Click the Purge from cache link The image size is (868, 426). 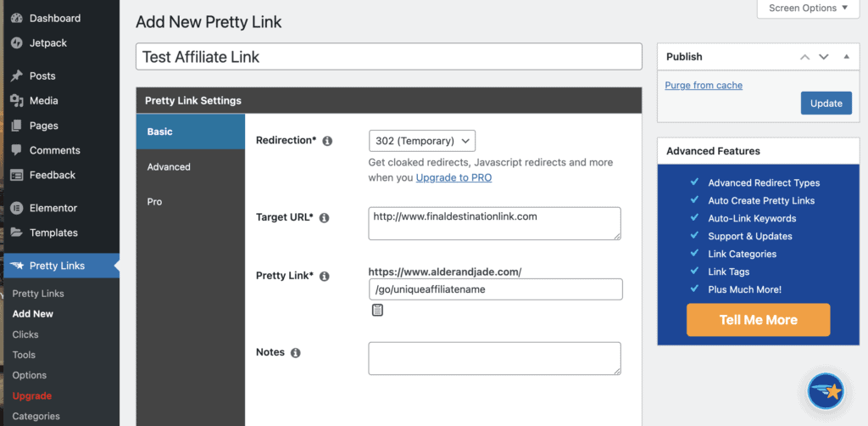(704, 86)
